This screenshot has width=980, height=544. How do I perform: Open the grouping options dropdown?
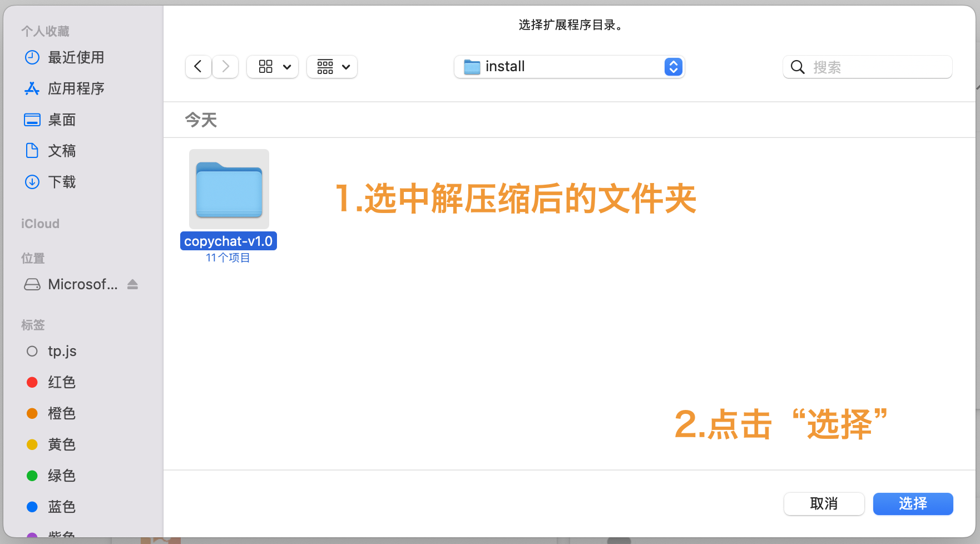tap(331, 66)
